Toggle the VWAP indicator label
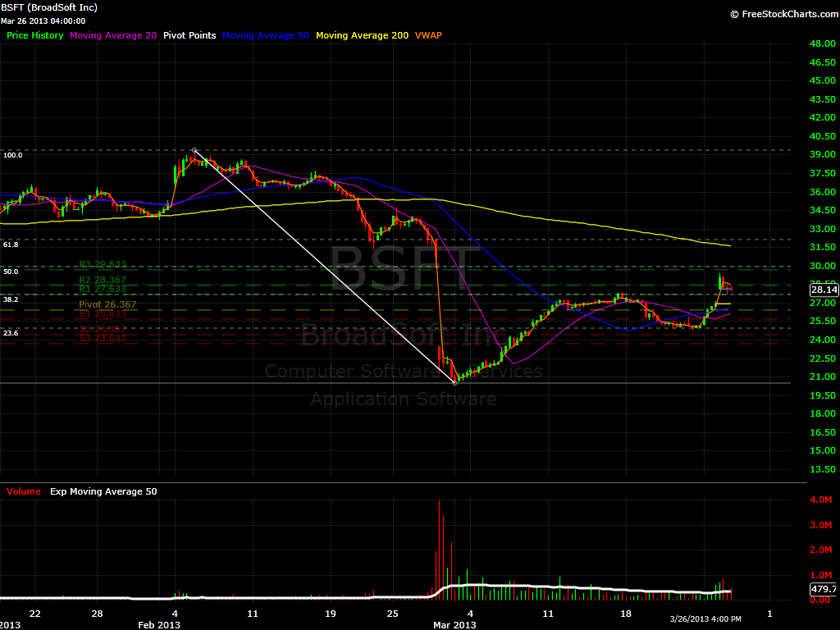 pos(429,35)
